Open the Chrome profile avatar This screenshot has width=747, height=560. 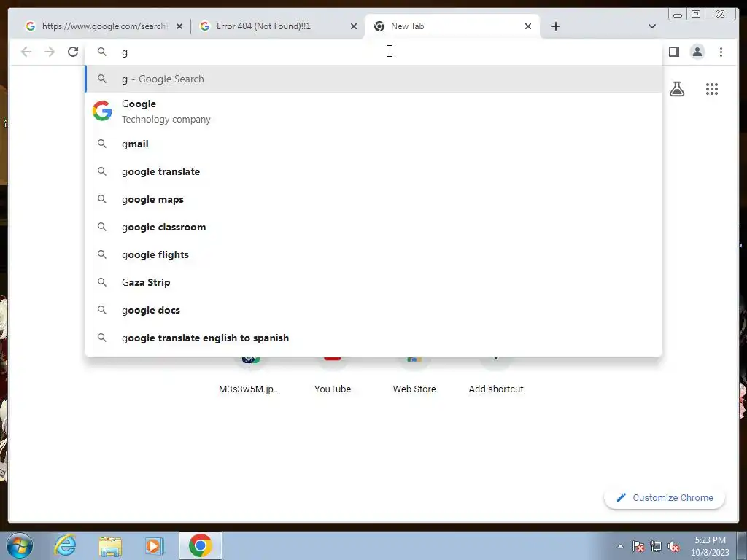click(697, 52)
